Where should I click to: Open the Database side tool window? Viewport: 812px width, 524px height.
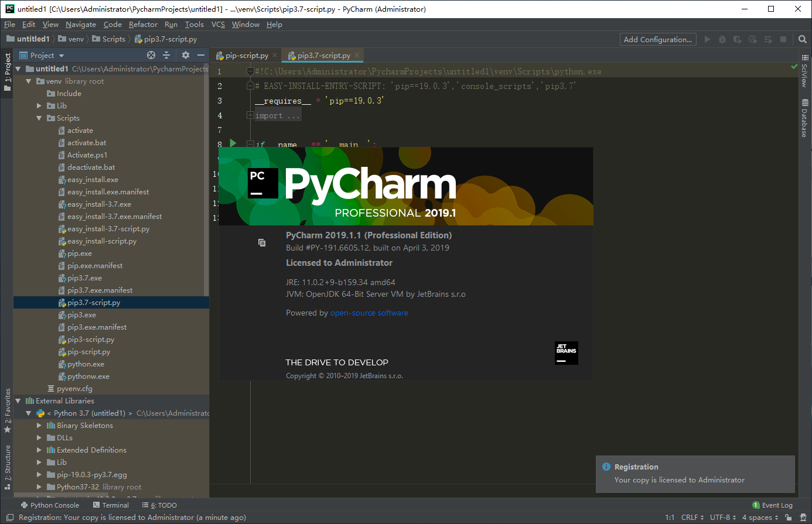805,118
